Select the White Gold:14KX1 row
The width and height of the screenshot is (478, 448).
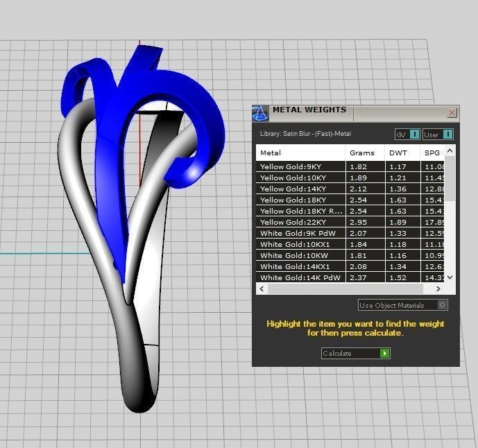[350, 266]
